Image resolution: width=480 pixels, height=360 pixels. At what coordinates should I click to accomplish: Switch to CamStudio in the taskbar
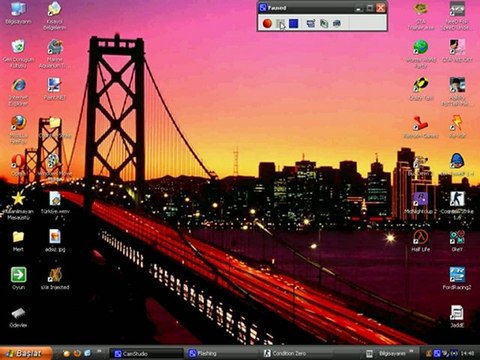pos(147,354)
